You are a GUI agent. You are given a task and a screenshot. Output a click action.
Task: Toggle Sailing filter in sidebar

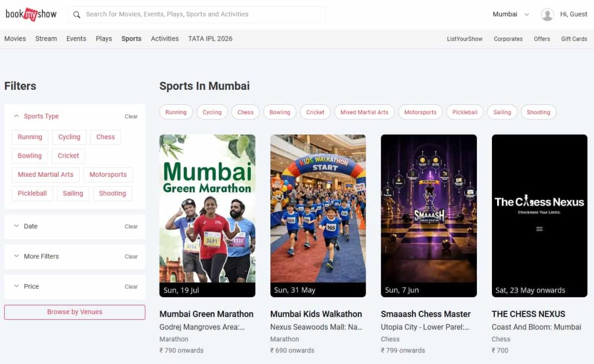[73, 194]
